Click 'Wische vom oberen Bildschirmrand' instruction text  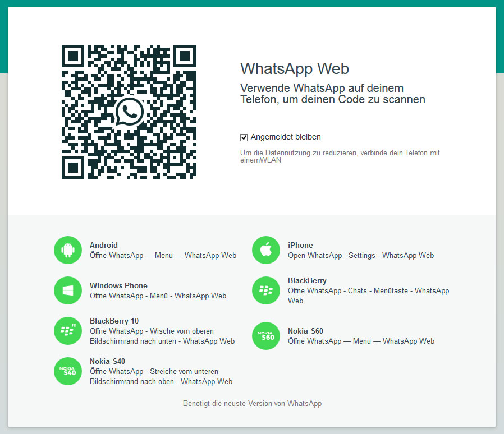pos(162,336)
